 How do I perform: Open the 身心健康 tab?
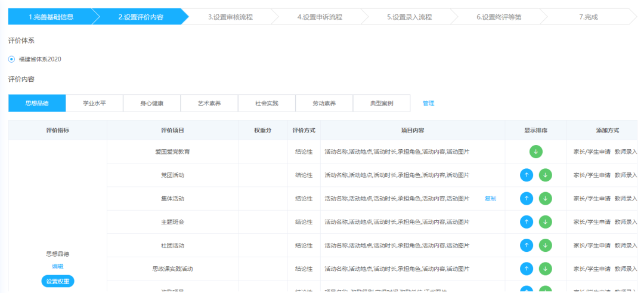click(x=152, y=103)
